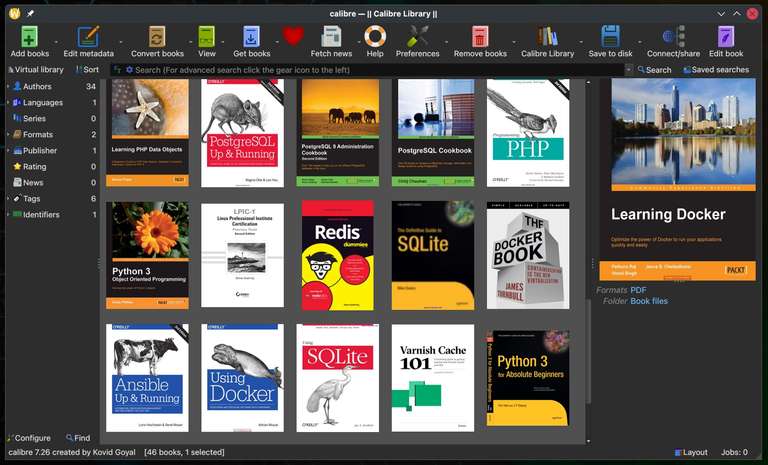Open Preferences from the toolbar

pyautogui.click(x=417, y=38)
